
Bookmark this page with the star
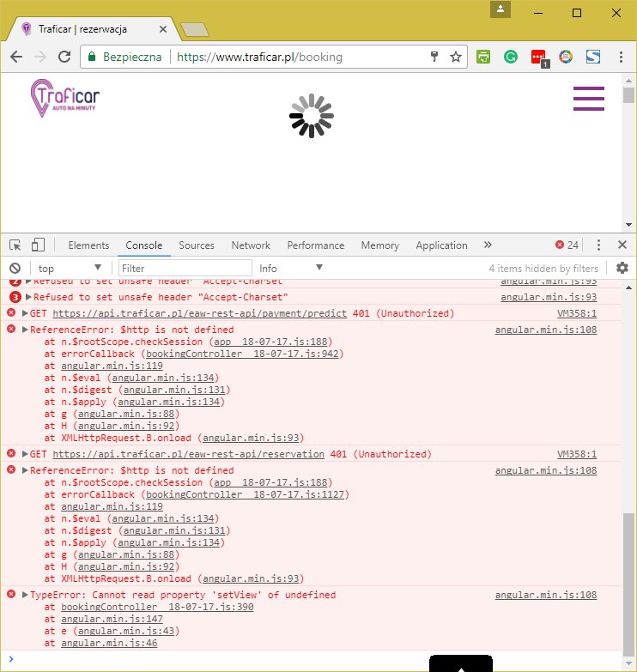click(x=456, y=57)
